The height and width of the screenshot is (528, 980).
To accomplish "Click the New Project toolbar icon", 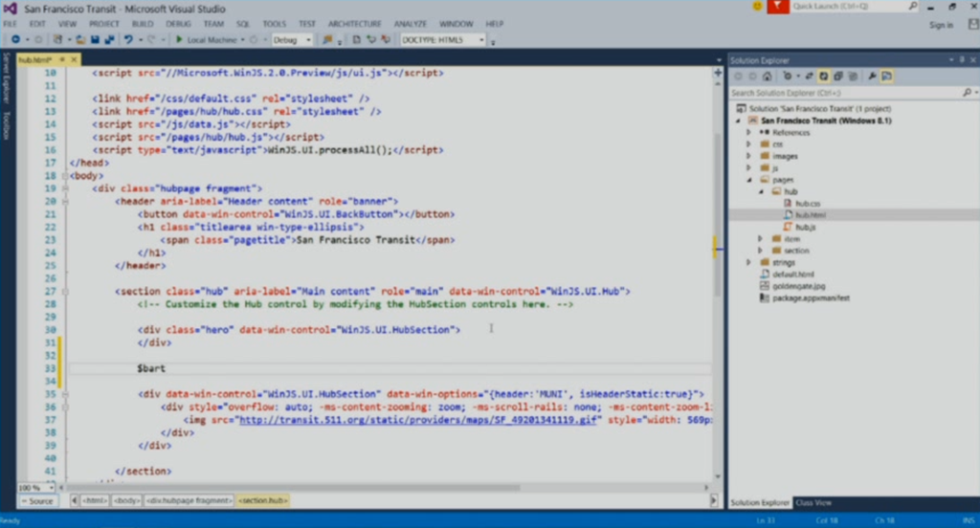I will (x=57, y=40).
